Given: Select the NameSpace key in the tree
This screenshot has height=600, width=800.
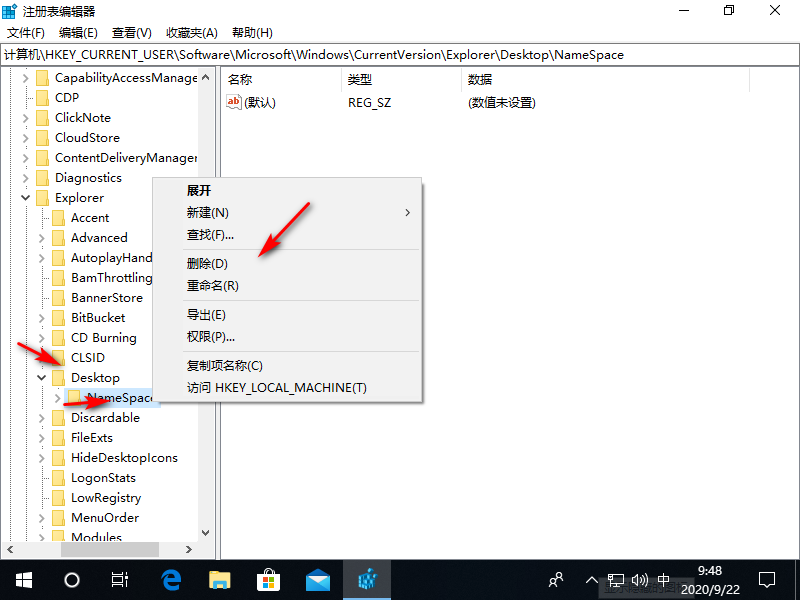Looking at the screenshot, I should (113, 397).
